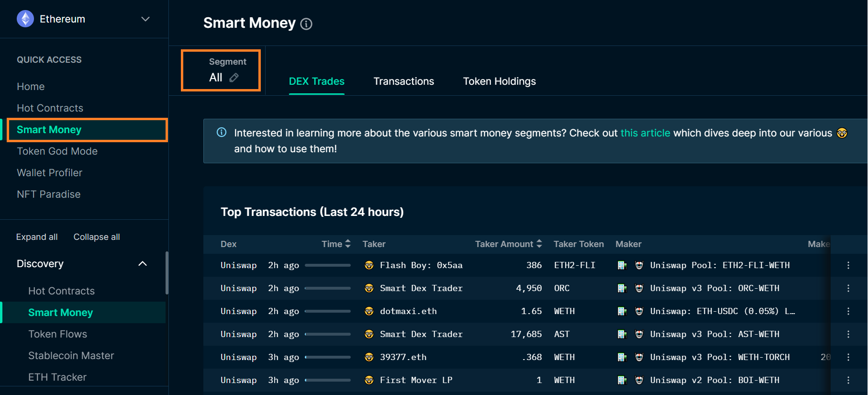
Task: Switch to the Token Holdings tab
Action: (500, 81)
